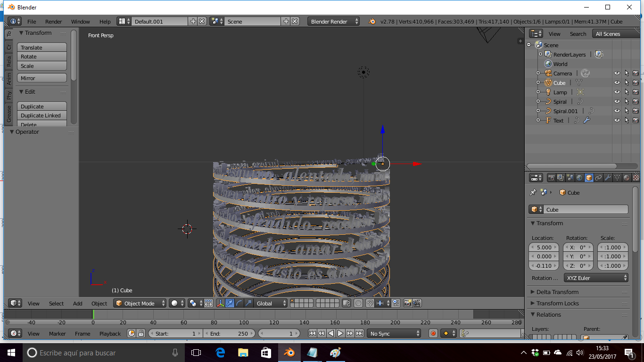Toggle Text renderability camera in outliner
The width and height of the screenshot is (644, 362).
pyautogui.click(x=636, y=120)
